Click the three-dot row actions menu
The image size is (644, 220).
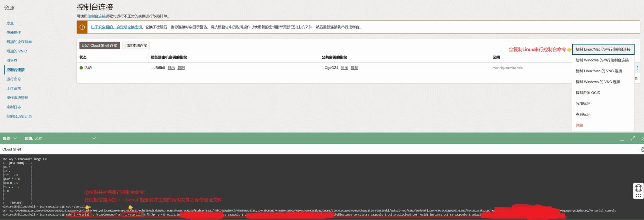click(637, 68)
